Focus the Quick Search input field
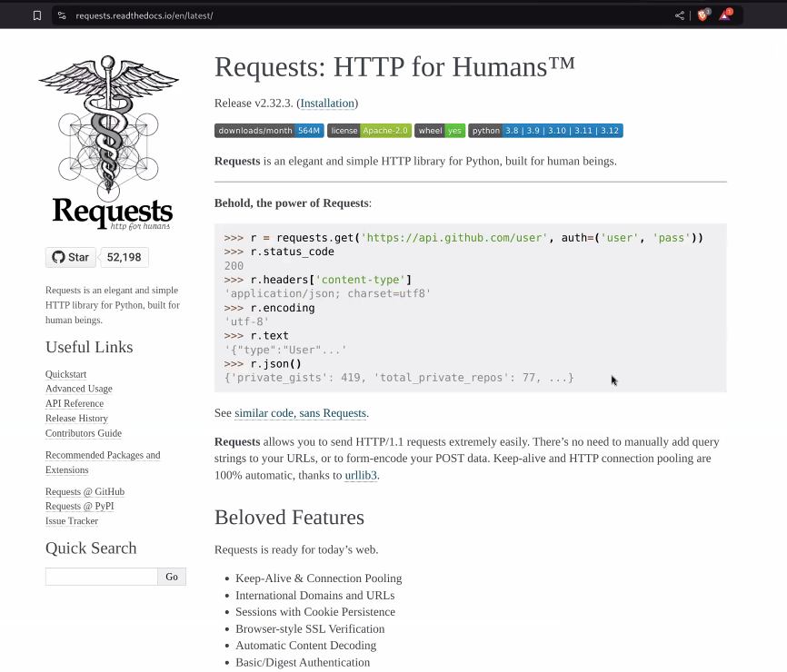The width and height of the screenshot is (787, 672). click(x=102, y=577)
